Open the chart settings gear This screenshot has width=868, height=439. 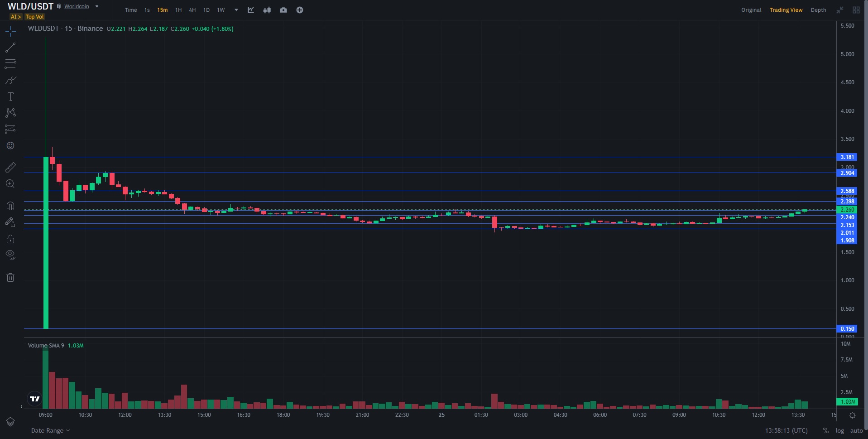click(852, 415)
